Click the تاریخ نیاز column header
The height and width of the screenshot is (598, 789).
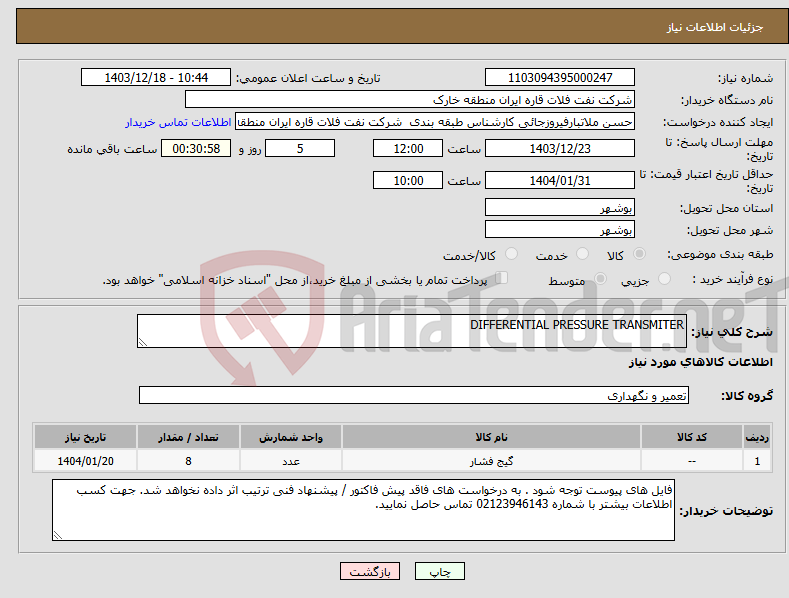(x=85, y=437)
